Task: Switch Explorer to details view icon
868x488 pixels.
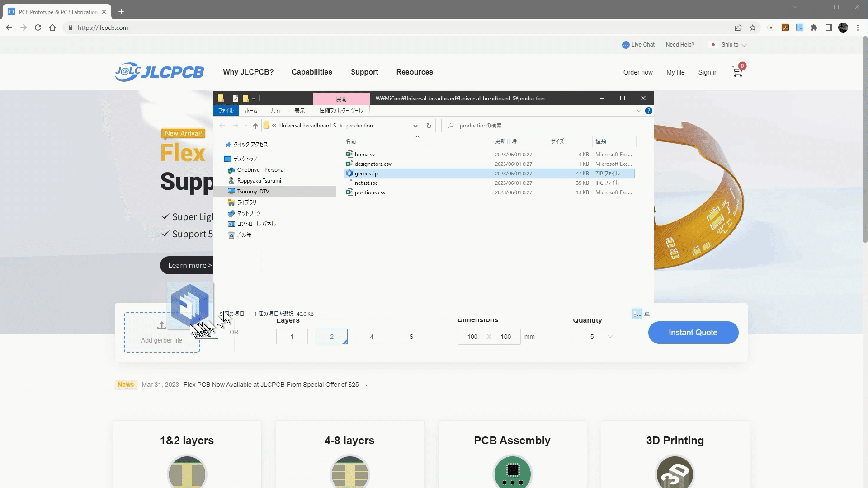Action: 637,314
